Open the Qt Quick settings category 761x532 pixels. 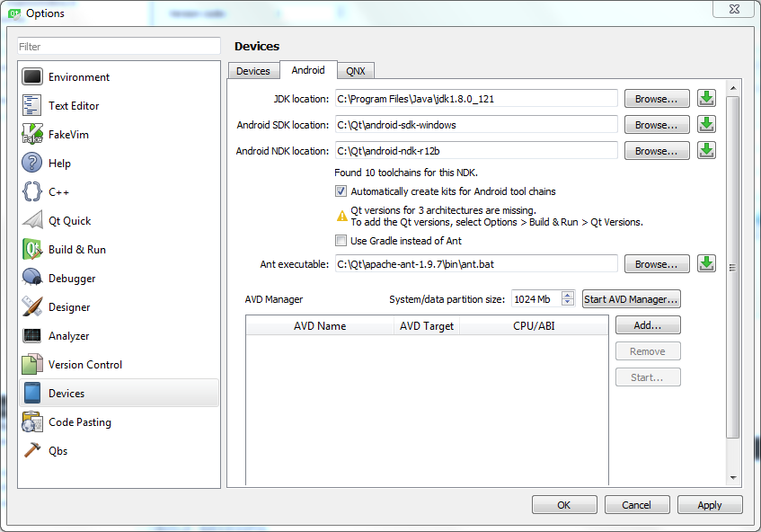click(119, 221)
